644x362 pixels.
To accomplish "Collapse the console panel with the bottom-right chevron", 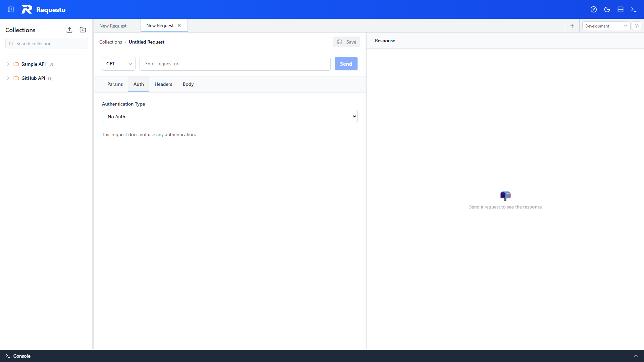I will tap(636, 356).
